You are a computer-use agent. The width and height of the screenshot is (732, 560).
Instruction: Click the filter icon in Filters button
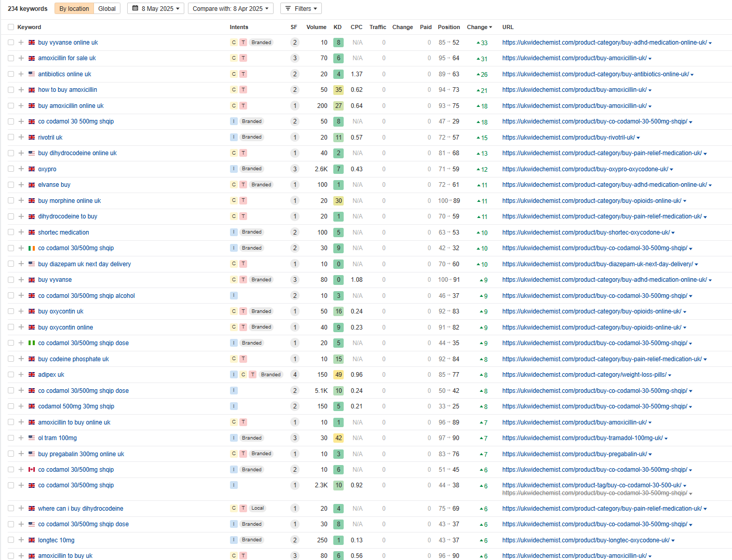[x=288, y=9]
